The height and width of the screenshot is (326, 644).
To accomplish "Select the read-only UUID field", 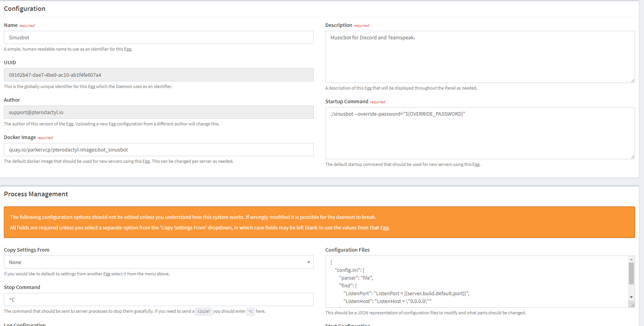I will coord(159,75).
